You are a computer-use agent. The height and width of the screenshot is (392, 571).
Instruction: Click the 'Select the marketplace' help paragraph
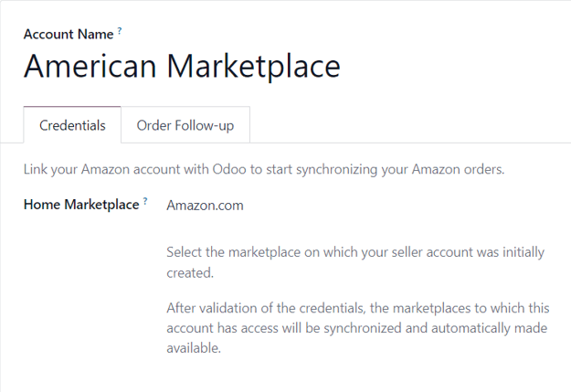[356, 262]
